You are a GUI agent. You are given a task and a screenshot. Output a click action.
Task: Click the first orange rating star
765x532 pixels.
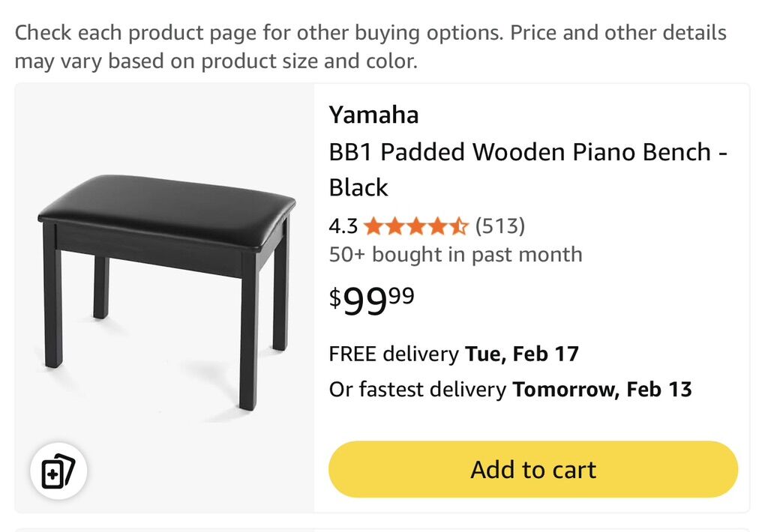coord(373,226)
